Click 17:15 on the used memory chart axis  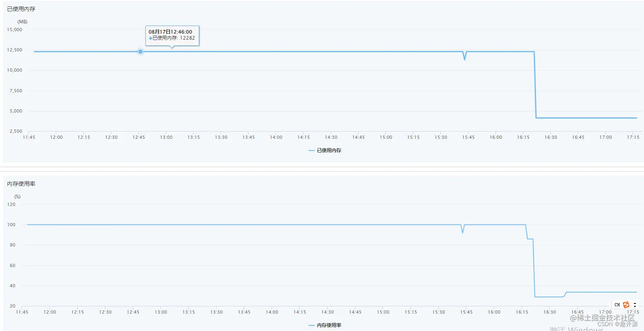click(x=633, y=137)
